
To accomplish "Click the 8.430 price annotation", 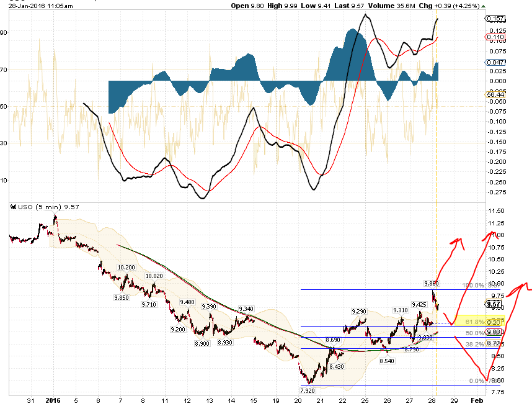I will pyautogui.click(x=337, y=367).
